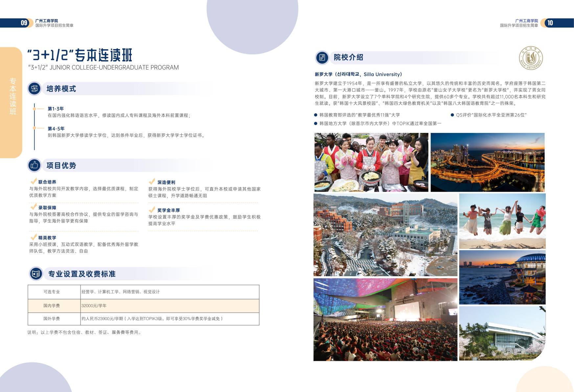Click the page number 09 badge
Image resolution: width=574 pixels, height=392 pixels.
tap(24, 23)
